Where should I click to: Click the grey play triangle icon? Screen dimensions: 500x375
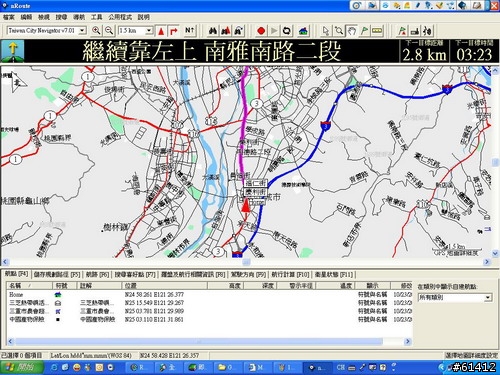pyautogui.click(x=274, y=31)
